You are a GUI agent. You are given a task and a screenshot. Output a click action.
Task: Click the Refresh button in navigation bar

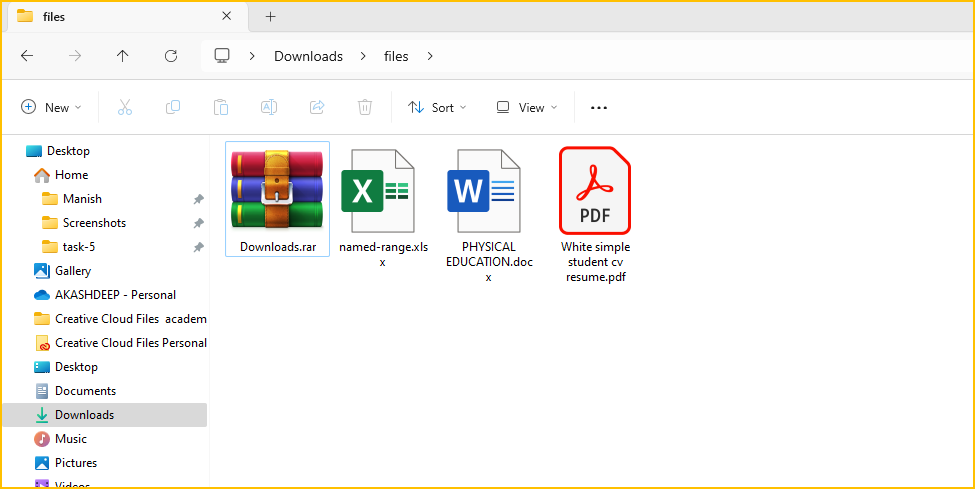point(171,56)
